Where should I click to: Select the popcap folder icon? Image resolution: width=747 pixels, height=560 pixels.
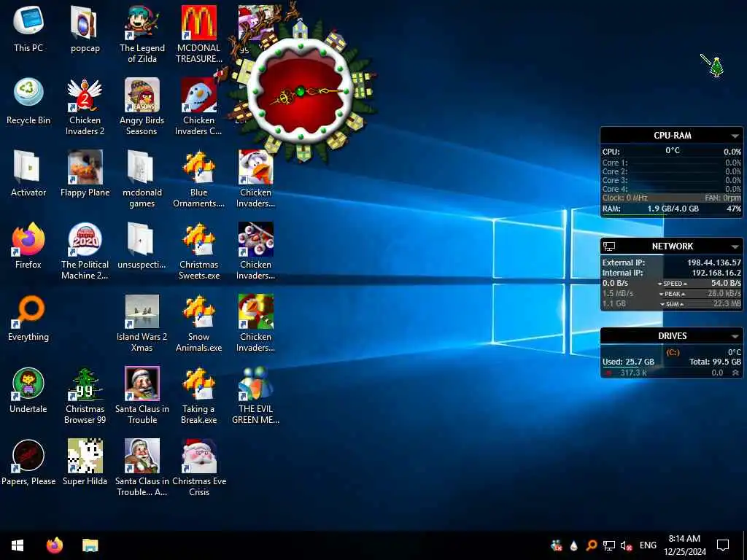85,28
